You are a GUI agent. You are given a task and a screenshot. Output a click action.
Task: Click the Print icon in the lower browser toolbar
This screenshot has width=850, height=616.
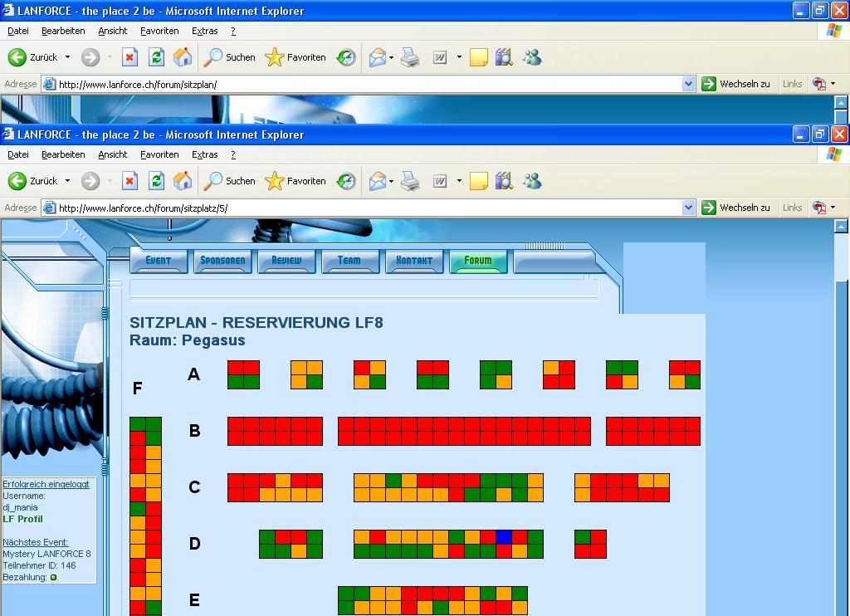[x=410, y=181]
